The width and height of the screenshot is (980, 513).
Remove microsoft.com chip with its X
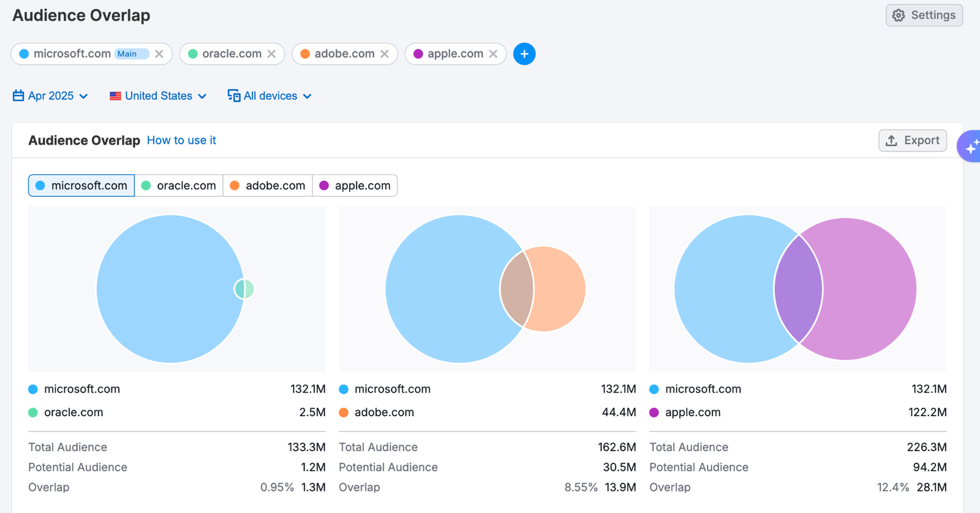[x=159, y=54]
